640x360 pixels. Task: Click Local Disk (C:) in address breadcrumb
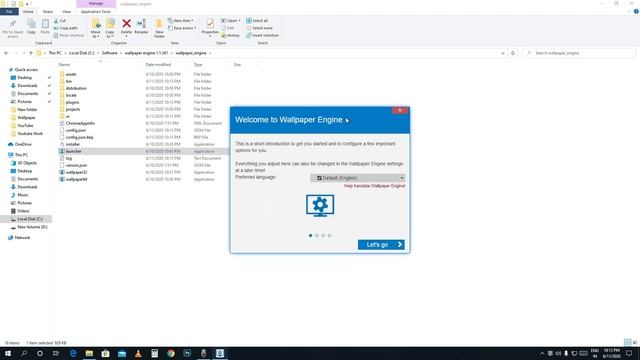point(81,53)
